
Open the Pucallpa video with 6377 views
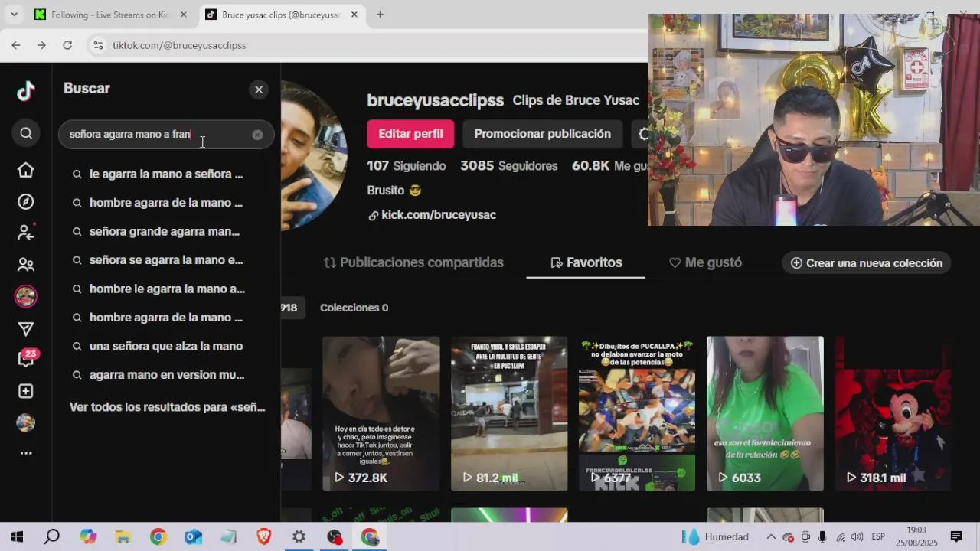[x=637, y=413]
